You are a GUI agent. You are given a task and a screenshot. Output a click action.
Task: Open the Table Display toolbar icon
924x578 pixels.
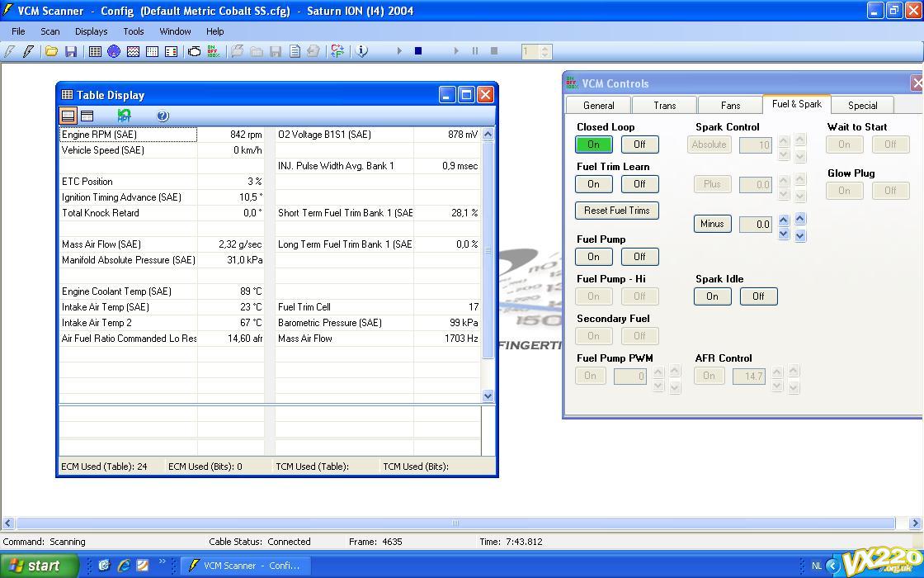tap(95, 51)
